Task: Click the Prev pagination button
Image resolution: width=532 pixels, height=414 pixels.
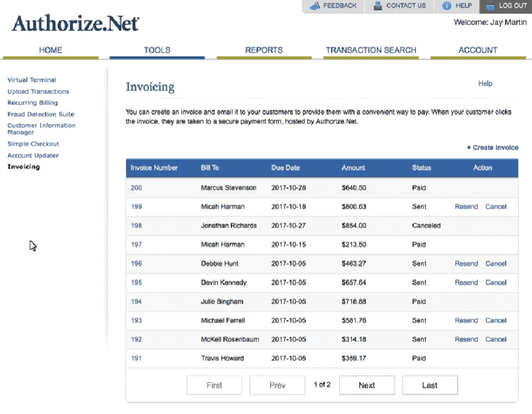Action: click(277, 385)
